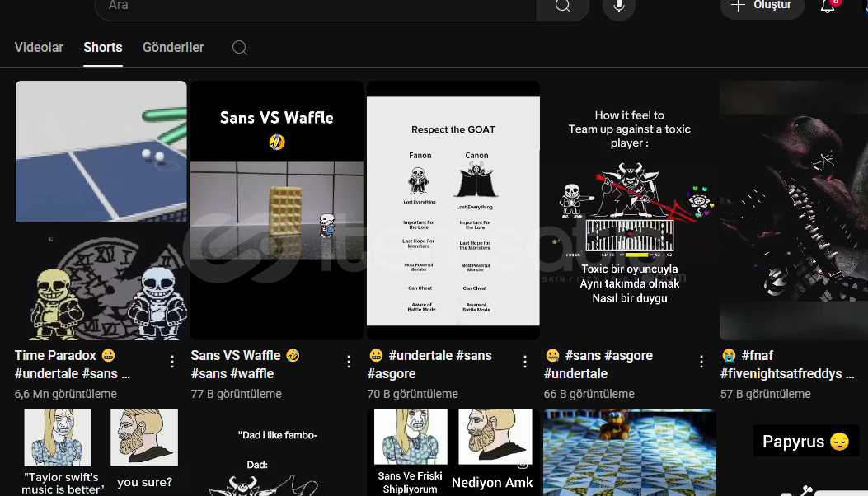Play the toxic player short thumbnail
The image size is (868, 496).
630,210
